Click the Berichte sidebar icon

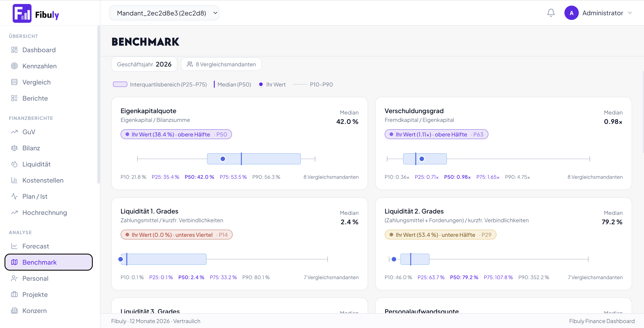[x=14, y=98]
